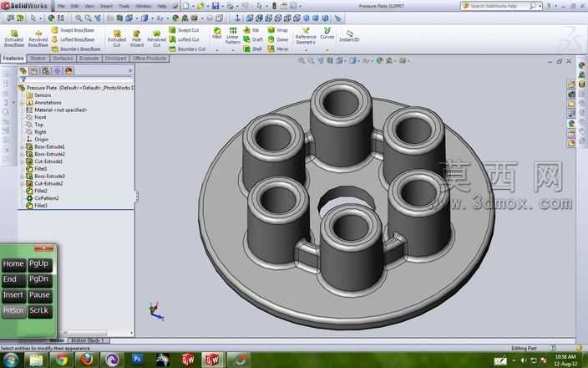The image size is (588, 368).
Task: Open the Insert menu
Action: tap(106, 6)
